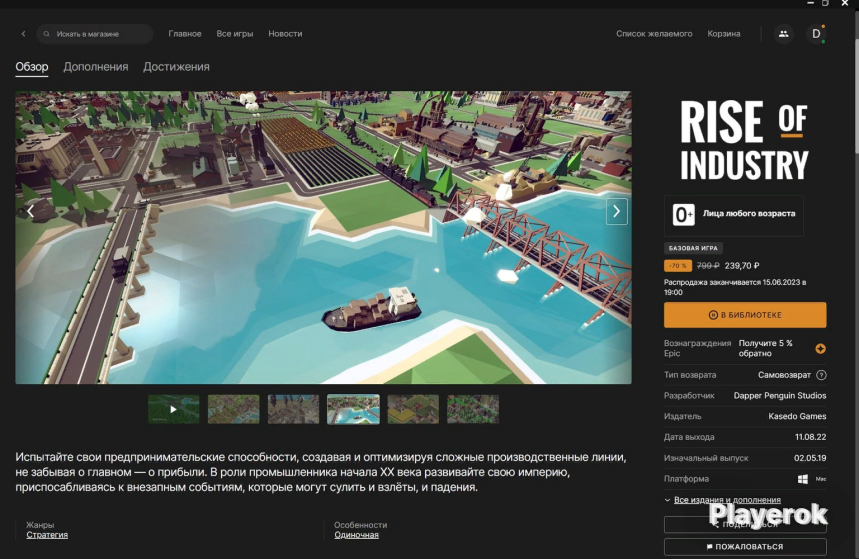The height and width of the screenshot is (559, 859).
Task: Open the Новости section
Action: pos(285,34)
